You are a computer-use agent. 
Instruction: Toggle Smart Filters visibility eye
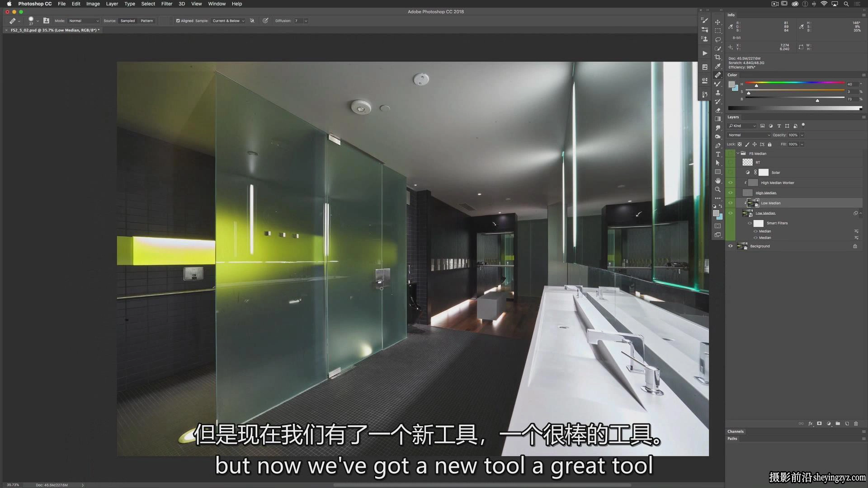[x=750, y=223]
